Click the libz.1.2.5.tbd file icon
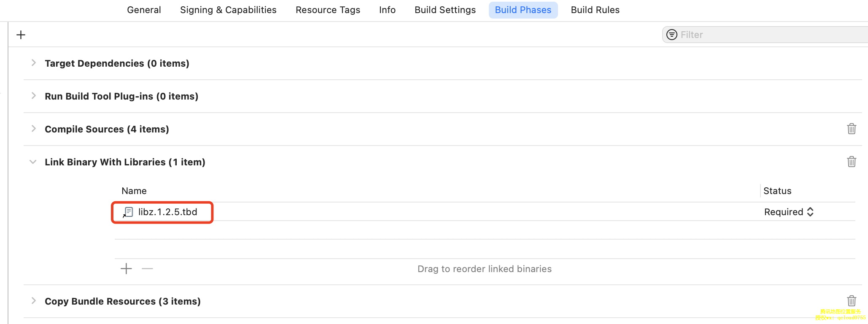868x324 pixels. pyautogui.click(x=128, y=212)
